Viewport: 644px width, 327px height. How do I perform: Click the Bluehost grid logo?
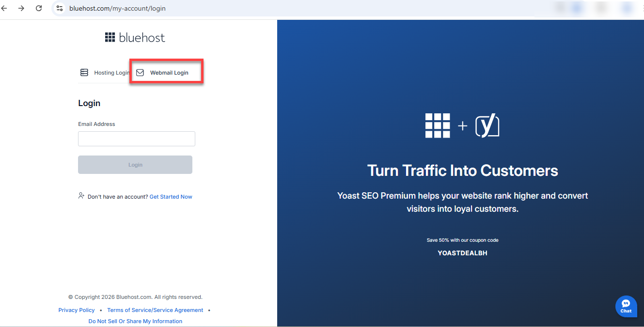(x=135, y=37)
